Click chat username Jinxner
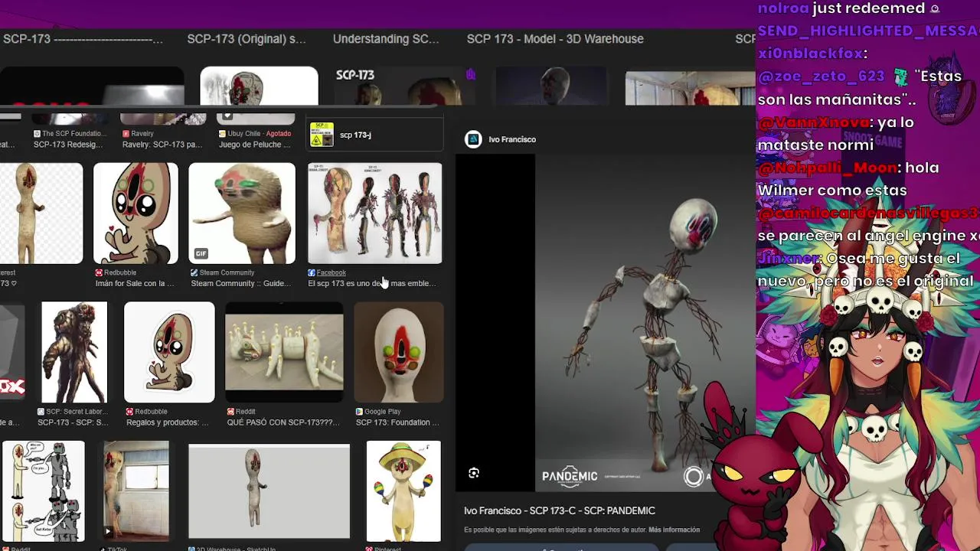 (x=789, y=259)
